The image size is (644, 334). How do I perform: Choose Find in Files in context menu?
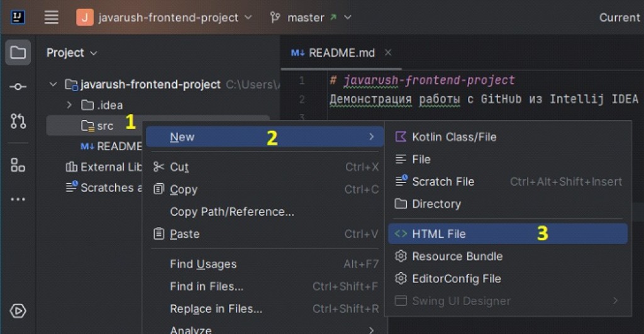pyautogui.click(x=265, y=286)
